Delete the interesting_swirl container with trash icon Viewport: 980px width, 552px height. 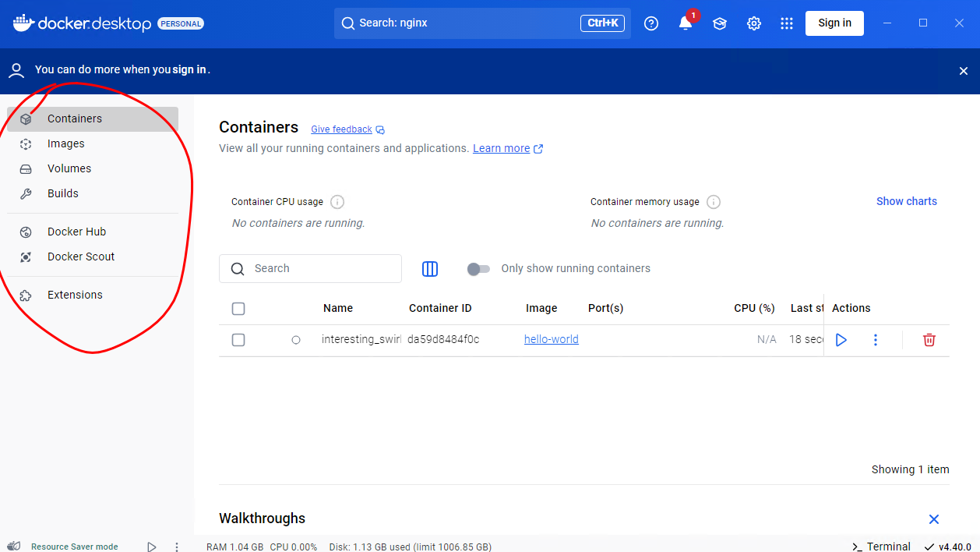(929, 340)
